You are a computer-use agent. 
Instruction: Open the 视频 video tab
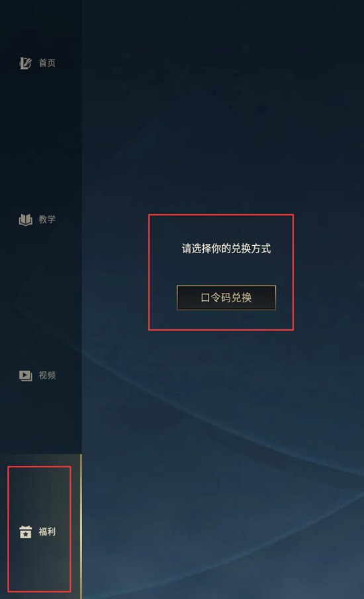click(41, 376)
